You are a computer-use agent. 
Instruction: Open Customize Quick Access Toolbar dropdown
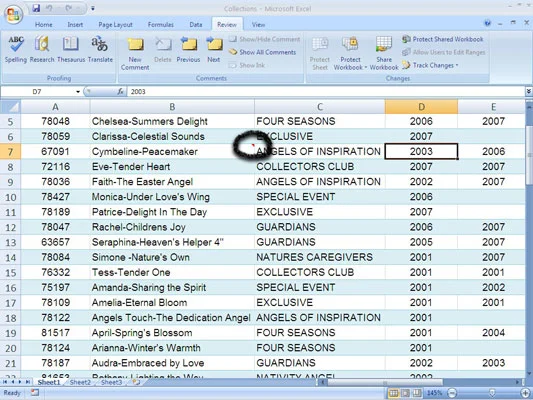[x=92, y=8]
